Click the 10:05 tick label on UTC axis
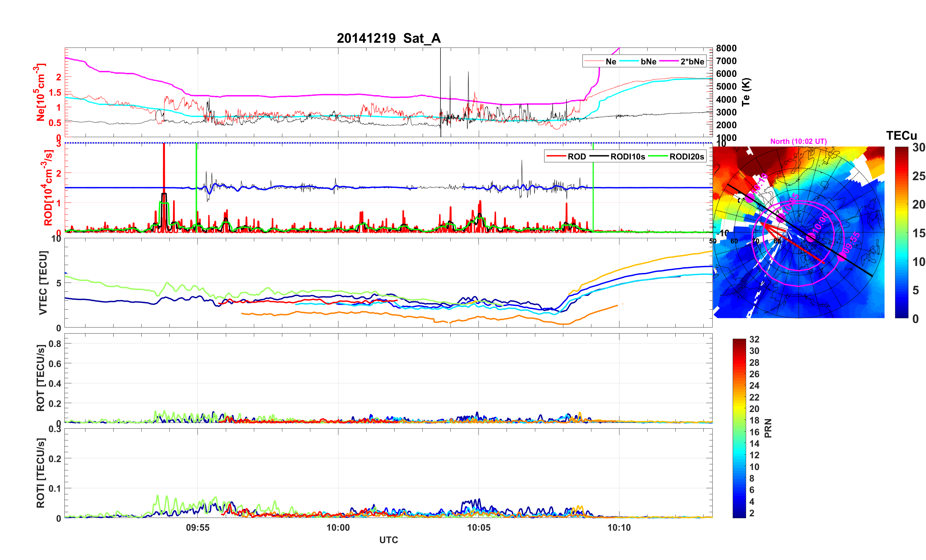Screen dimensions: 926x560 478,527
